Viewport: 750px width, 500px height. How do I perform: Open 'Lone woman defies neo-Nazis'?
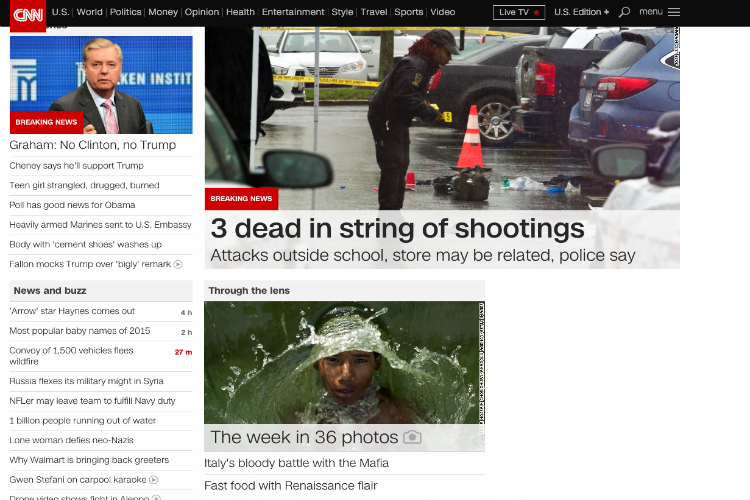tap(71, 440)
